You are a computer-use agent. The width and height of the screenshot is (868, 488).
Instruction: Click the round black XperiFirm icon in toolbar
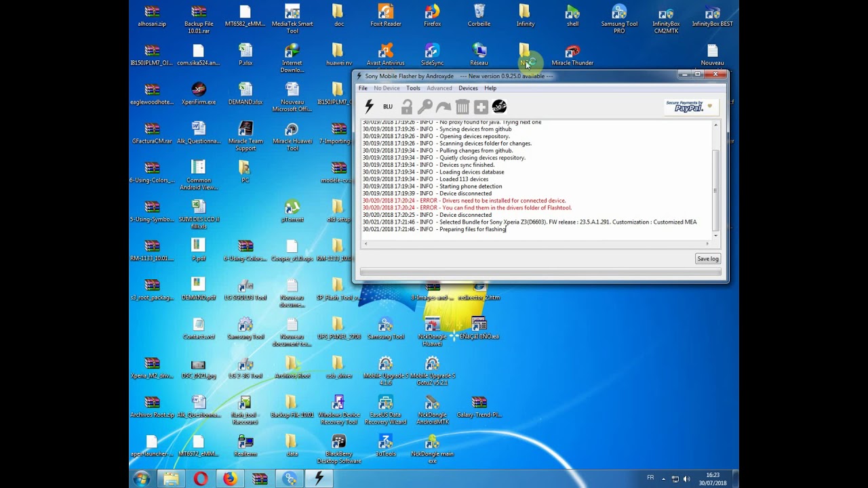499,106
